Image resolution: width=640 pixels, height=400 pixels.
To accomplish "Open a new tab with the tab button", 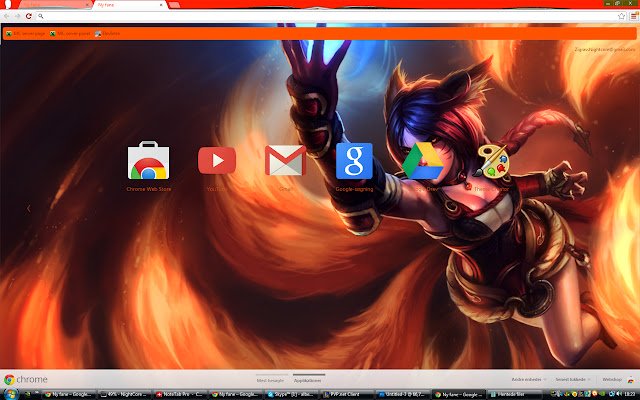I will click(174, 4).
